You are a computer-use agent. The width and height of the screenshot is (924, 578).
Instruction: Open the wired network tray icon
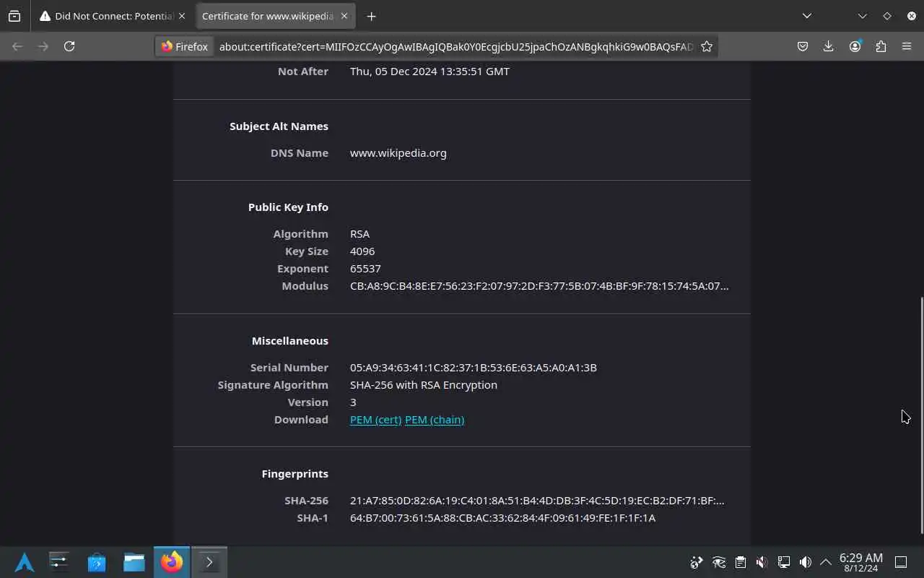tap(783, 562)
